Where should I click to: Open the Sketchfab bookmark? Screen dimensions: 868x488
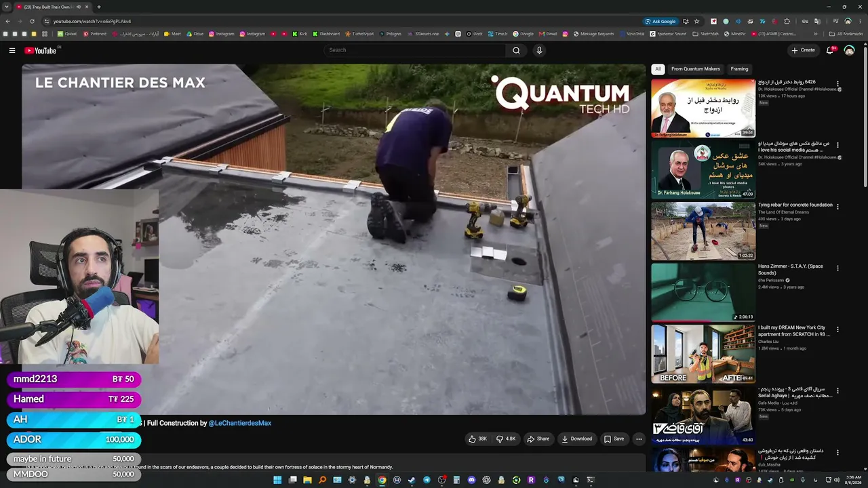click(x=706, y=34)
